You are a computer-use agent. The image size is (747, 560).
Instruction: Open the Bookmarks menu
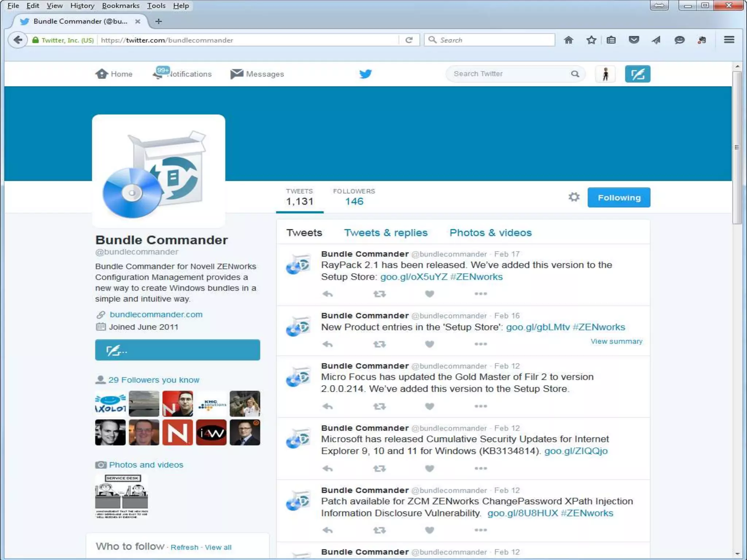point(120,5)
